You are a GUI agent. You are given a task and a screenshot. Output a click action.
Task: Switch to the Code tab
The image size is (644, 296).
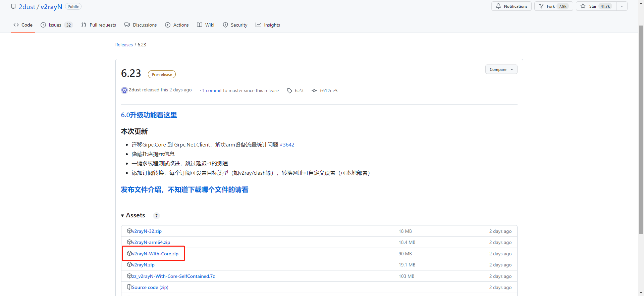click(23, 25)
